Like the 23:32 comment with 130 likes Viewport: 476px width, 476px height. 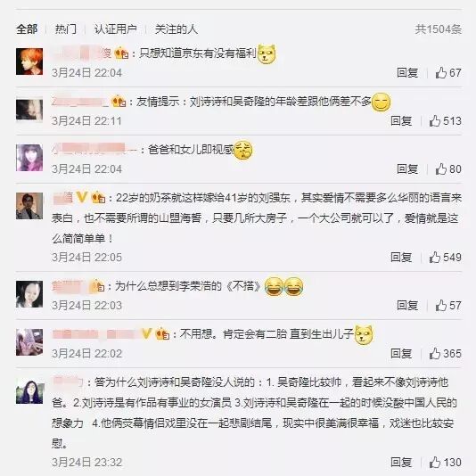click(434, 463)
